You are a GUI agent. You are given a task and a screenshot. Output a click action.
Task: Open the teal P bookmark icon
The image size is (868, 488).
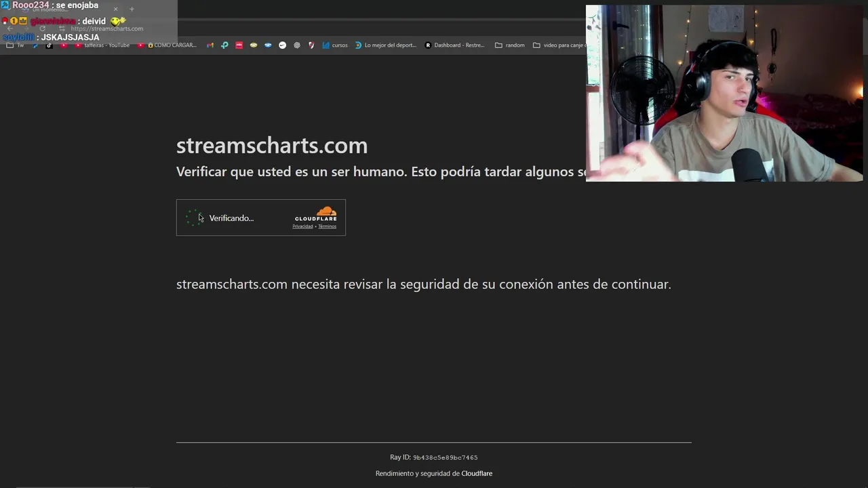click(224, 45)
